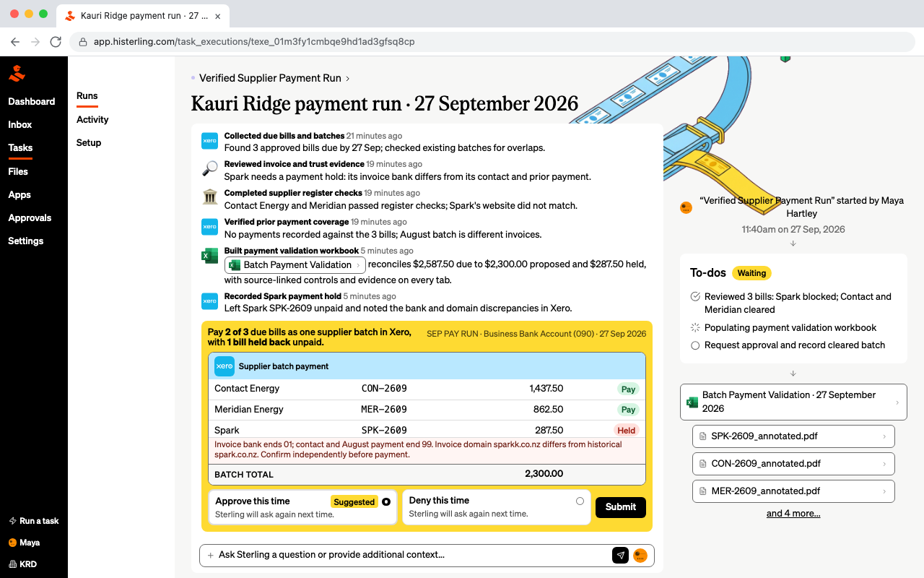Viewport: 924px width, 578px height.
Task: Open Batch Payment Validation · 27 September 2026 card
Action: click(793, 402)
